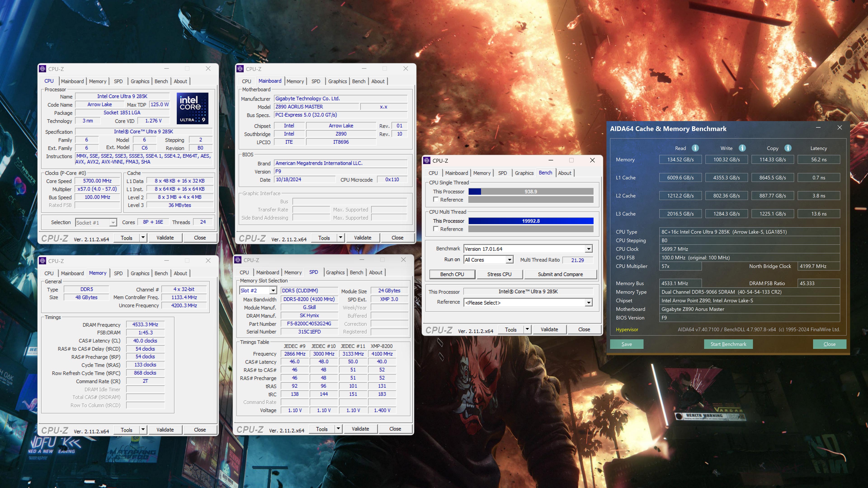The height and width of the screenshot is (488, 868).
Task: Click the Core Speed 5700.00 MHz value
Action: pos(97,181)
